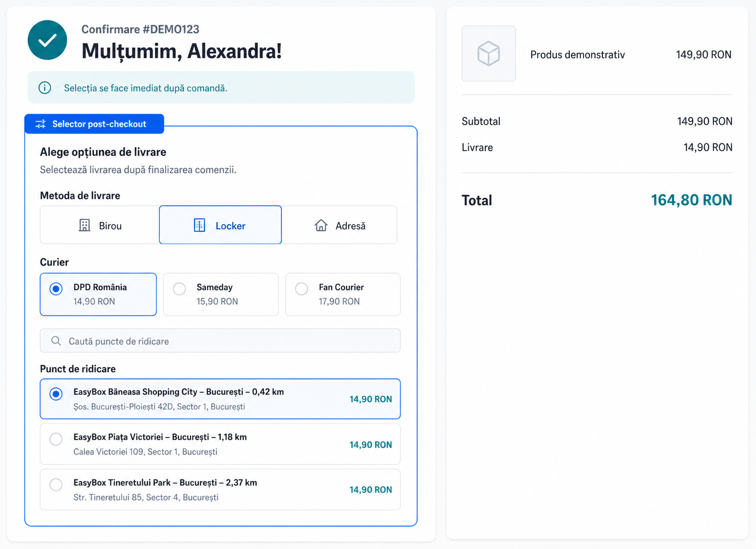This screenshot has width=756, height=549.
Task: Click the 15,90 RON Sameday price
Action: [x=217, y=301]
